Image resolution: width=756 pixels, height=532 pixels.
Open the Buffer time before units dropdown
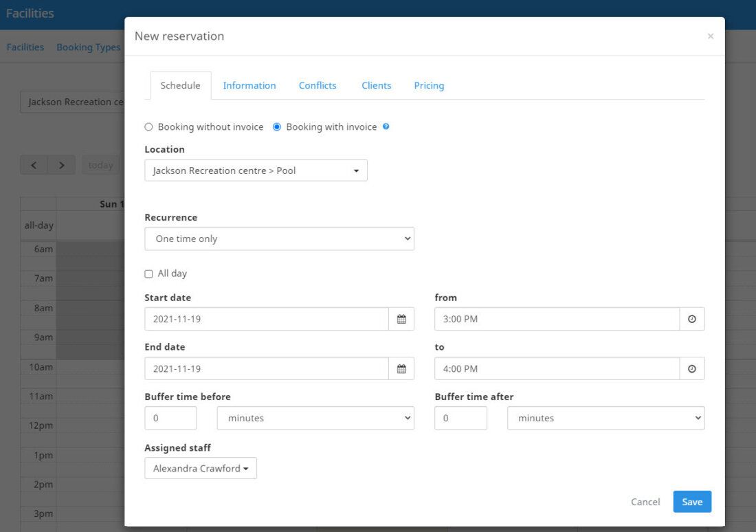coord(315,418)
